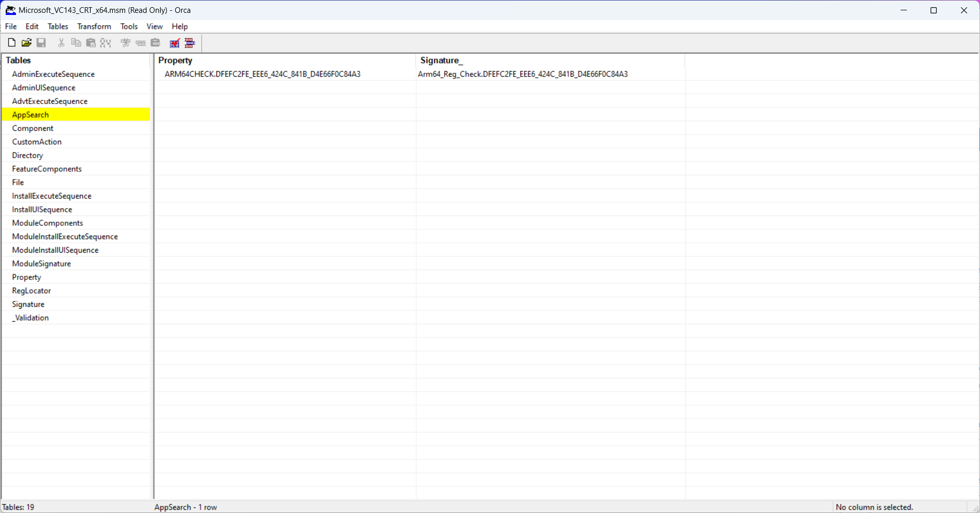The height and width of the screenshot is (513, 980).
Task: Click the Signature_ column header
Action: [x=550, y=60]
